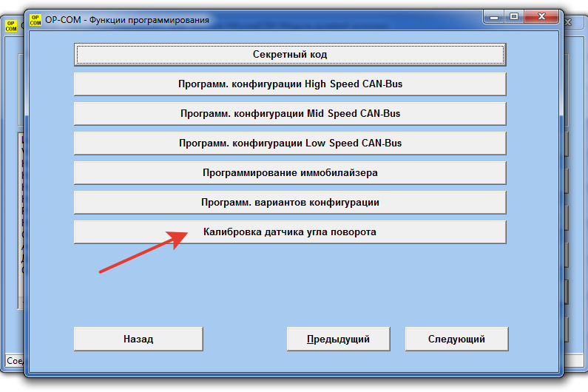The image size is (588, 392).
Task: Open Программирование иммобилайзера
Action: click(x=290, y=173)
